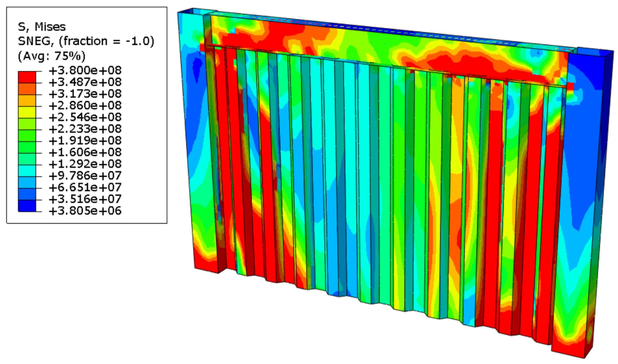Screen dimensions: 618x364
Task: Click the +2.233e+08 legend value
Action: (85, 129)
